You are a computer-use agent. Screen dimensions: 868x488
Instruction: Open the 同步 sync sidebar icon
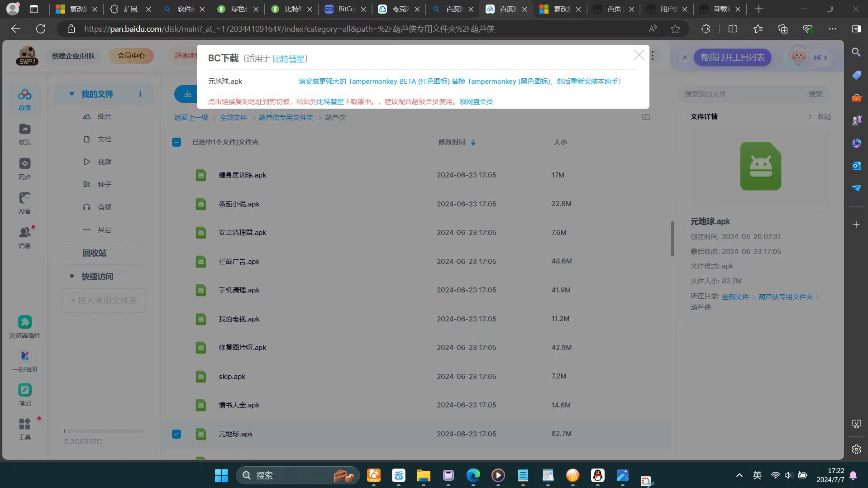click(24, 168)
